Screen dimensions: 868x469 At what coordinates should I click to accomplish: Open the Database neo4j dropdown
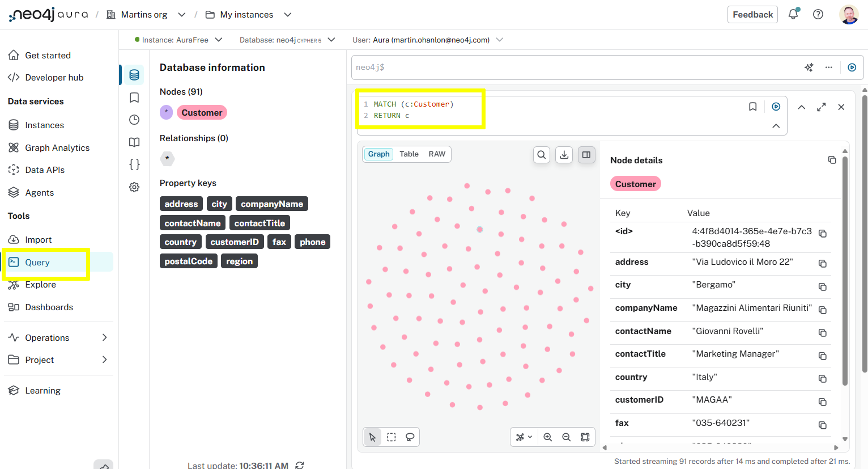coord(332,40)
